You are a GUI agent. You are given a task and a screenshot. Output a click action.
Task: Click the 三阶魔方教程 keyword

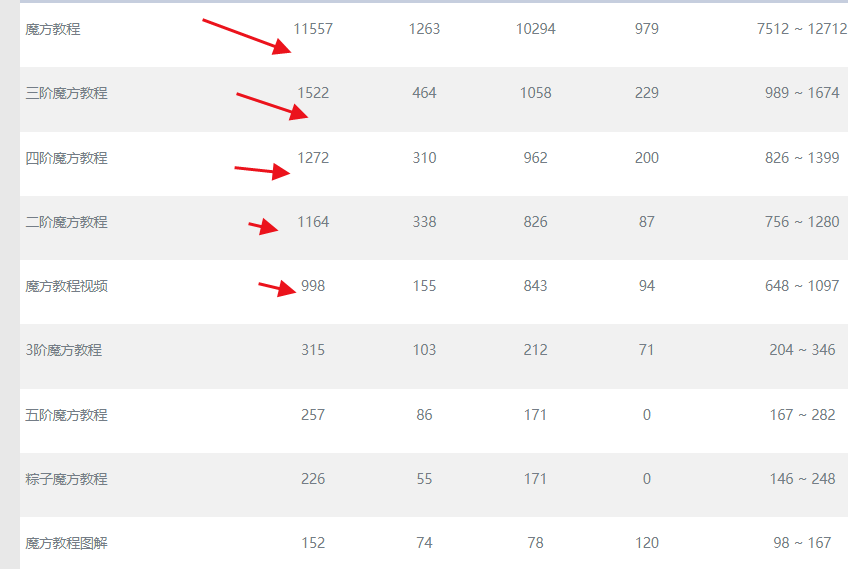pyautogui.click(x=66, y=93)
